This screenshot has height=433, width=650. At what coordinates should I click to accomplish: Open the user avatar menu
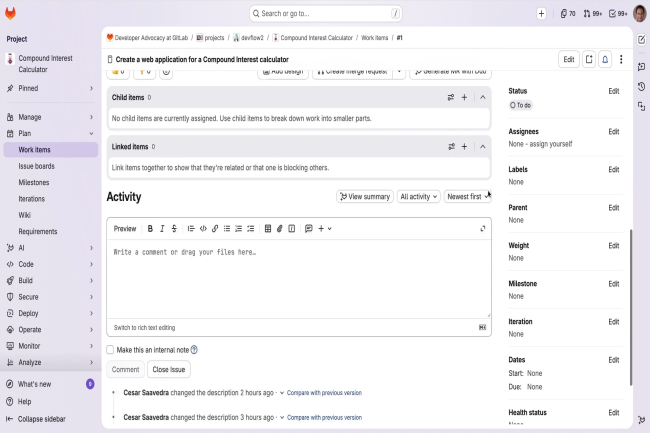(x=640, y=14)
